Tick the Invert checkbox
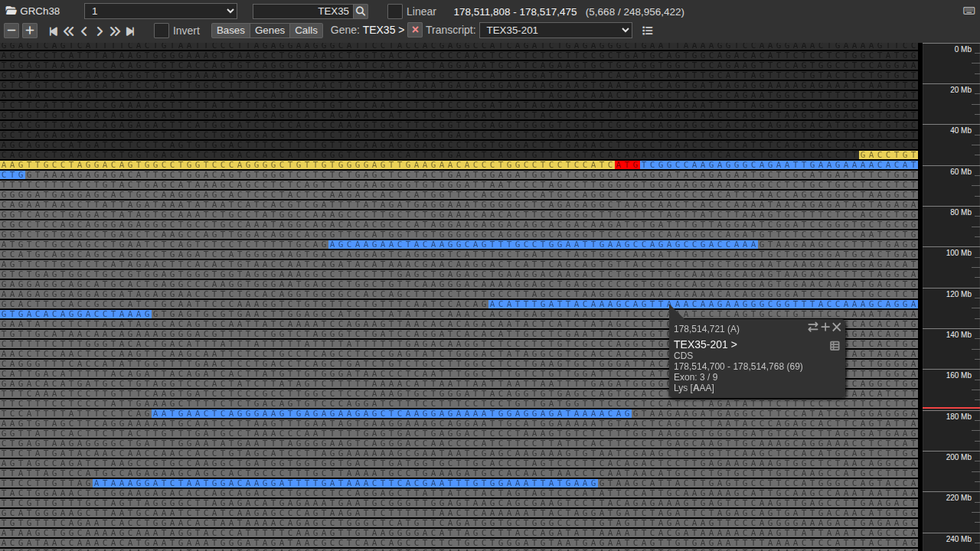This screenshot has width=980, height=551. (x=162, y=31)
